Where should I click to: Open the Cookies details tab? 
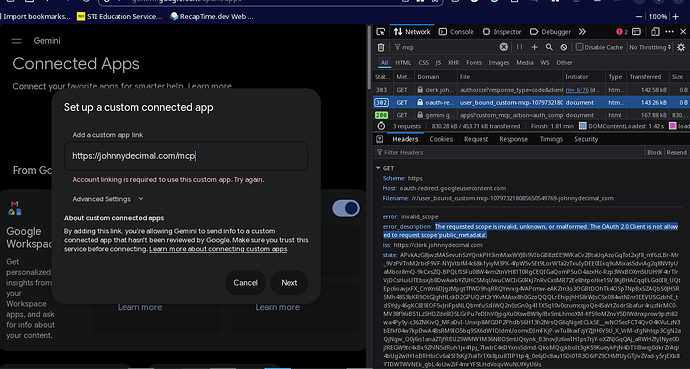pos(441,139)
